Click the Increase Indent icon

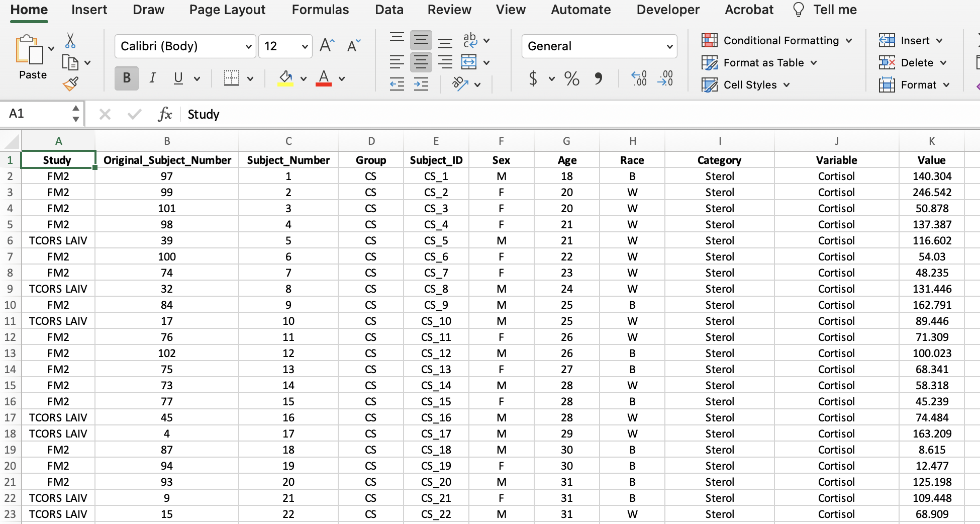(421, 84)
